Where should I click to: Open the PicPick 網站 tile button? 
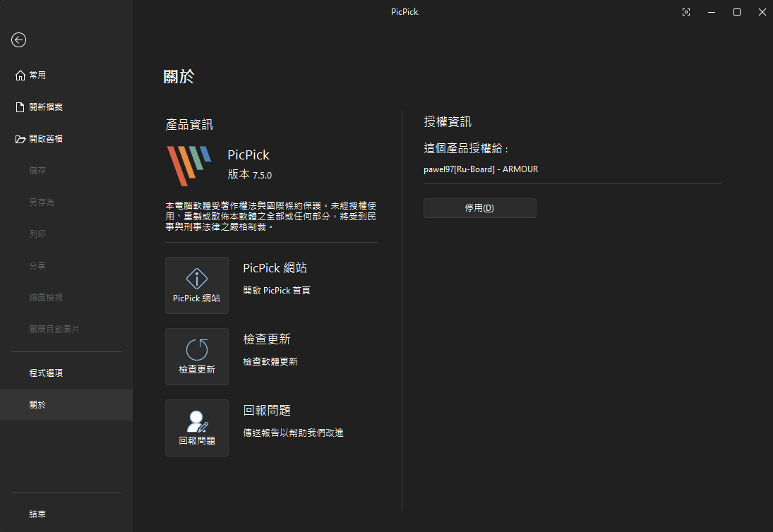coord(197,285)
